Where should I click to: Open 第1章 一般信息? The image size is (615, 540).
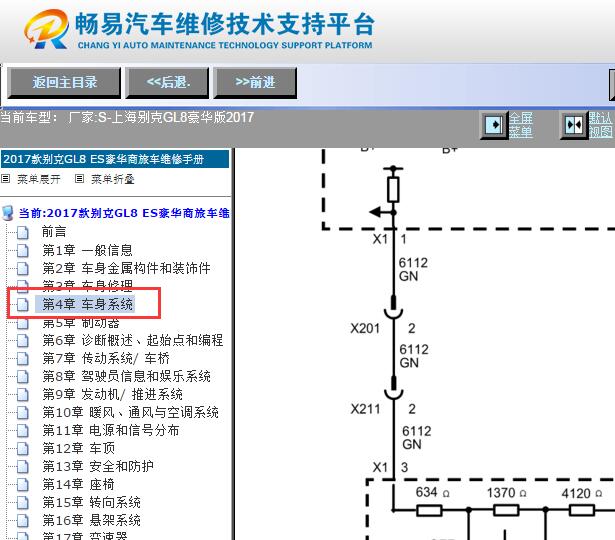tap(87, 250)
